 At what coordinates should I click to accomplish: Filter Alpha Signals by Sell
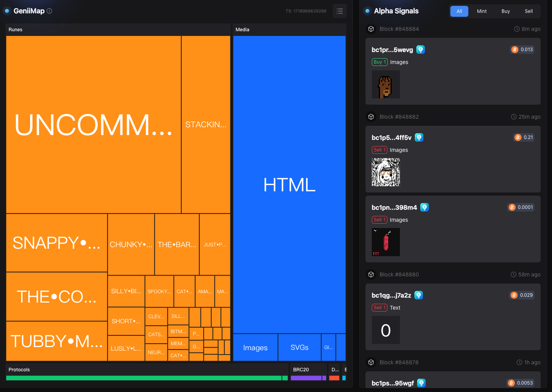(x=529, y=11)
